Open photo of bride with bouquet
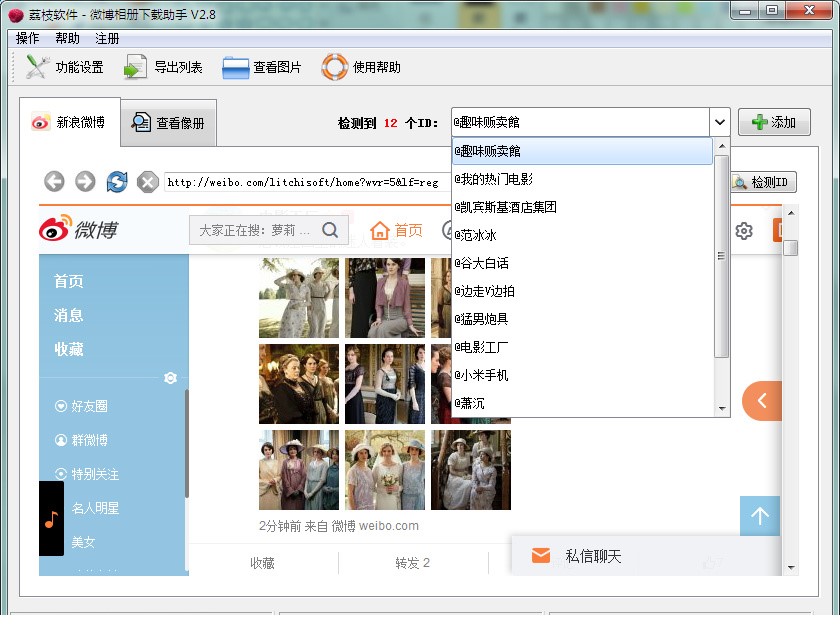Image resolution: width=840 pixels, height=638 pixels. [385, 470]
